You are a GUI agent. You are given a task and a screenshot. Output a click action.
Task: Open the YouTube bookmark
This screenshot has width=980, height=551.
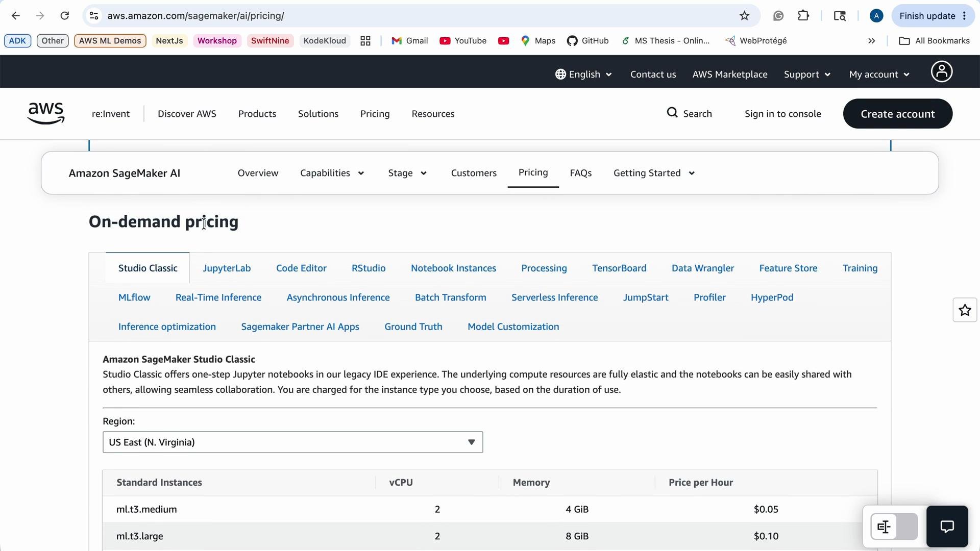(463, 41)
